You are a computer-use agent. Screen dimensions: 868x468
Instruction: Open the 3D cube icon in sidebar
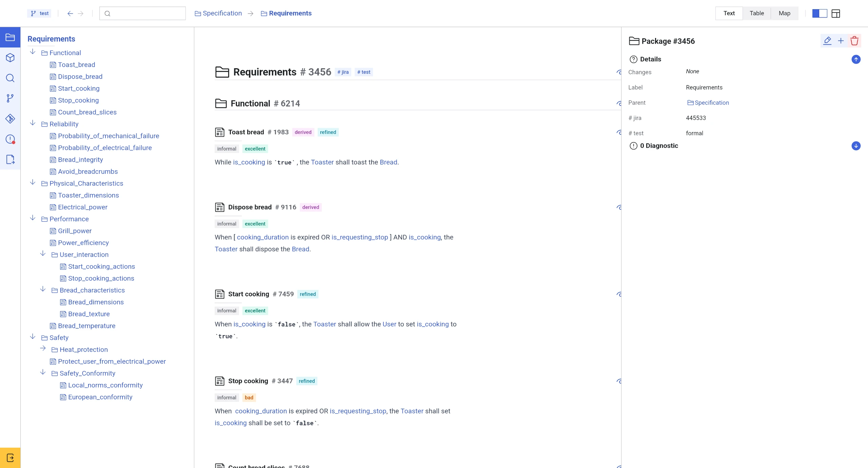pyautogui.click(x=10, y=58)
